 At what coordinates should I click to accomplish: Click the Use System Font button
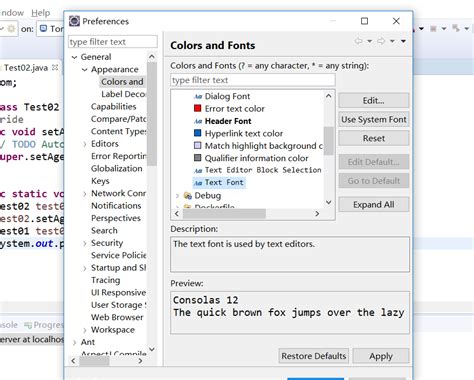coord(374,119)
